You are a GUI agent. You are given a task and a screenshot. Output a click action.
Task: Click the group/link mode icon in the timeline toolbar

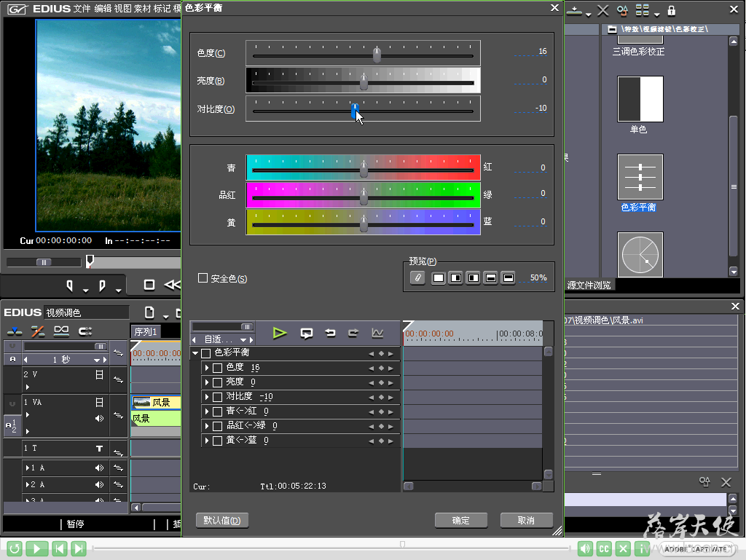click(x=61, y=331)
